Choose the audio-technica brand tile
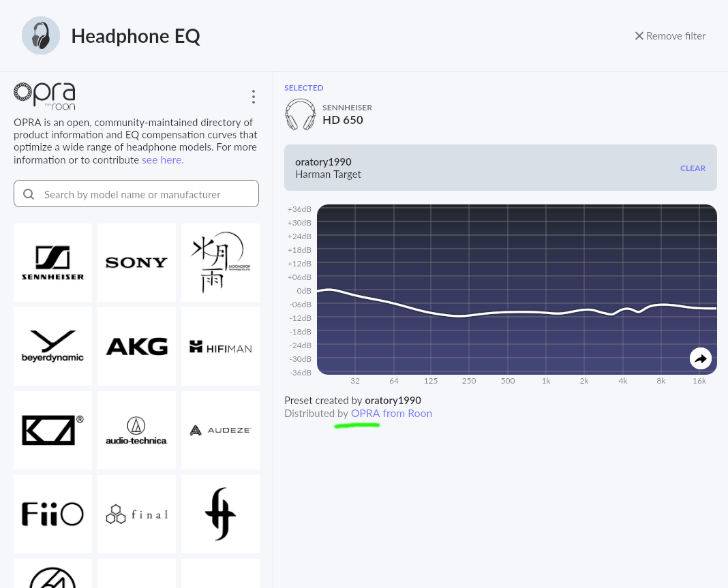 tap(136, 430)
